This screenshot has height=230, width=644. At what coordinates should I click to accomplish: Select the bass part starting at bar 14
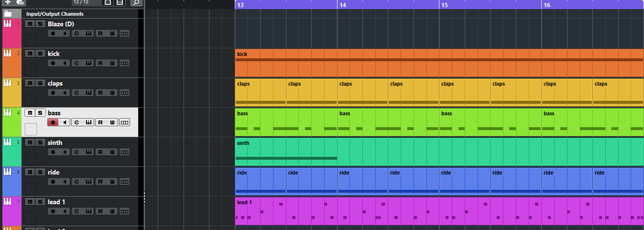tap(388, 122)
